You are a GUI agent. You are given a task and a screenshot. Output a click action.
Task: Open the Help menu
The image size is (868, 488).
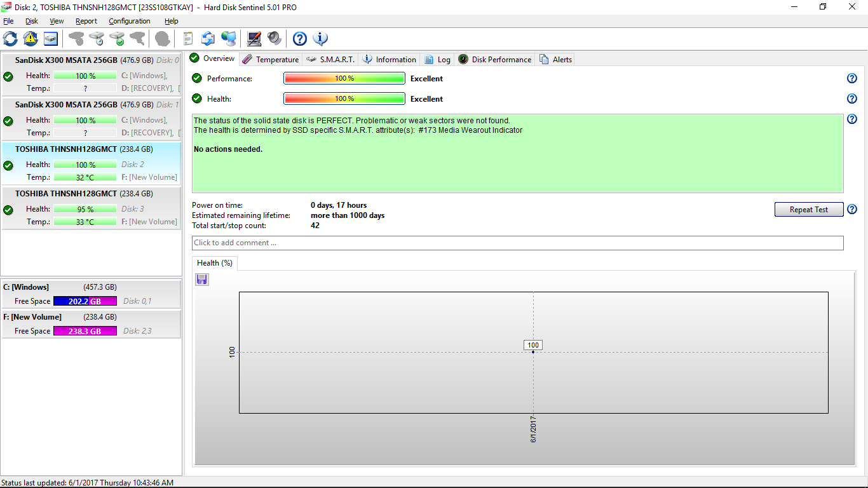coord(171,21)
